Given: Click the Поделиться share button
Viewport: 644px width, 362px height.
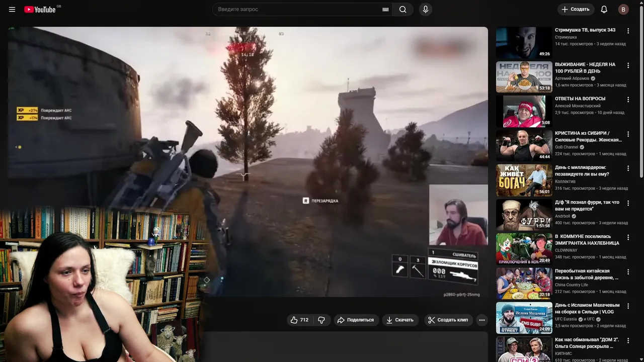Looking at the screenshot, I should click(x=356, y=320).
